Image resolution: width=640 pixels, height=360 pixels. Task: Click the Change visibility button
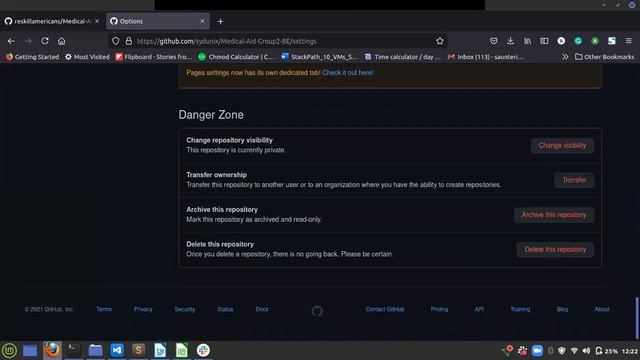[562, 146]
